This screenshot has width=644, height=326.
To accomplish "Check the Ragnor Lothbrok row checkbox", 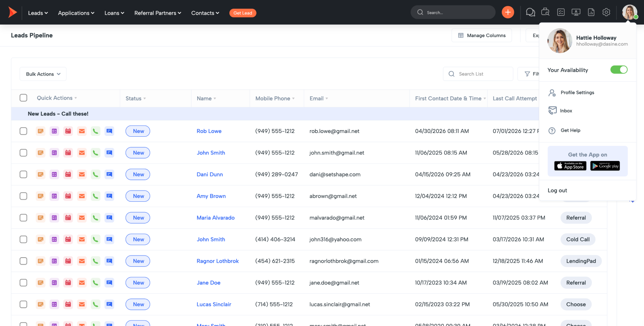I will coord(23,261).
